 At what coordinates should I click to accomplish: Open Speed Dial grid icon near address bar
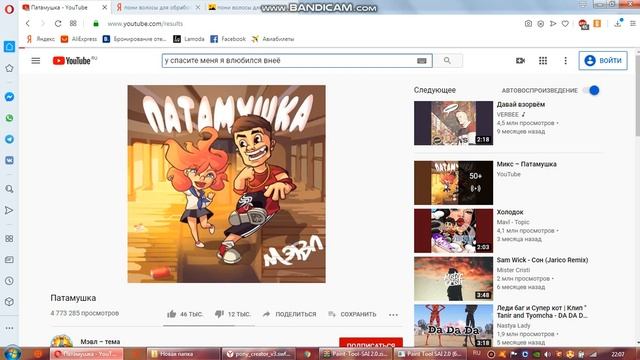pyautogui.click(x=73, y=24)
